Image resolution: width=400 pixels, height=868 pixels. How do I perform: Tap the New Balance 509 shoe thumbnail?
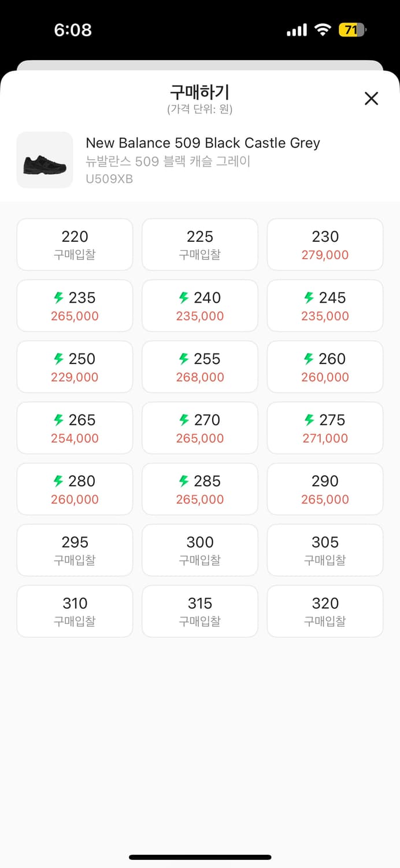click(45, 160)
